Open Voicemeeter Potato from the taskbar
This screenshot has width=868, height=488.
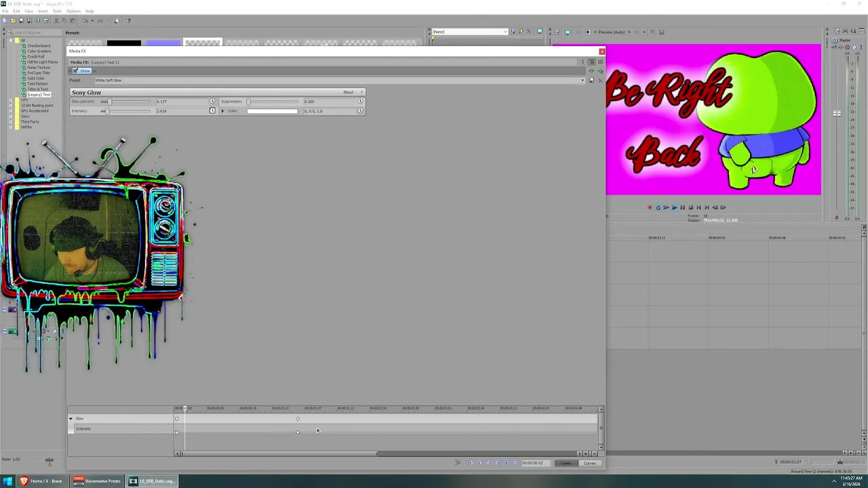97,481
